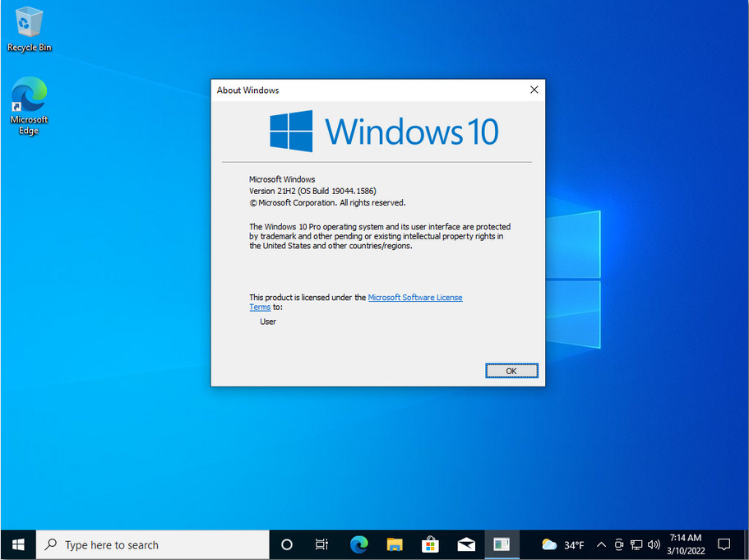
Task: Click the licensed 'User' name text
Action: [x=268, y=322]
